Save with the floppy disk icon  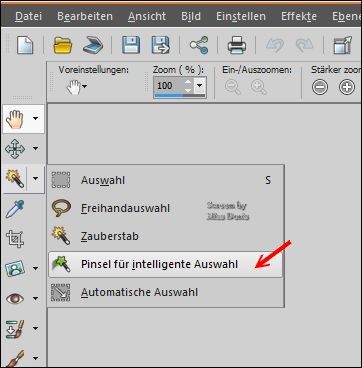131,45
